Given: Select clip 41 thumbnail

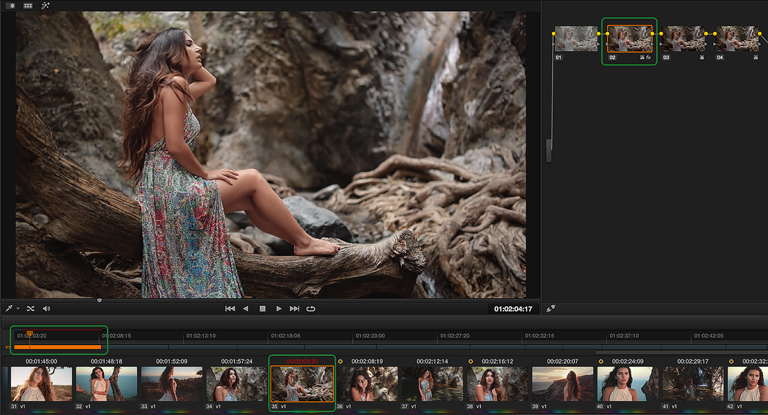Looking at the screenshot, I should coord(693,384).
